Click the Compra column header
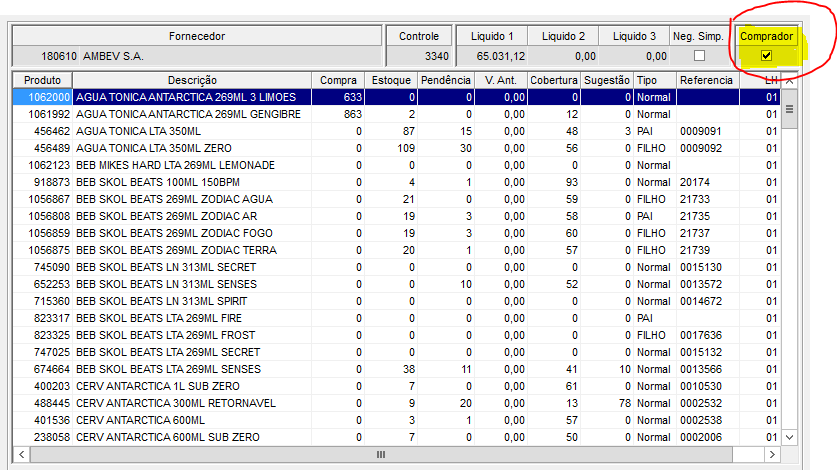 (338, 80)
